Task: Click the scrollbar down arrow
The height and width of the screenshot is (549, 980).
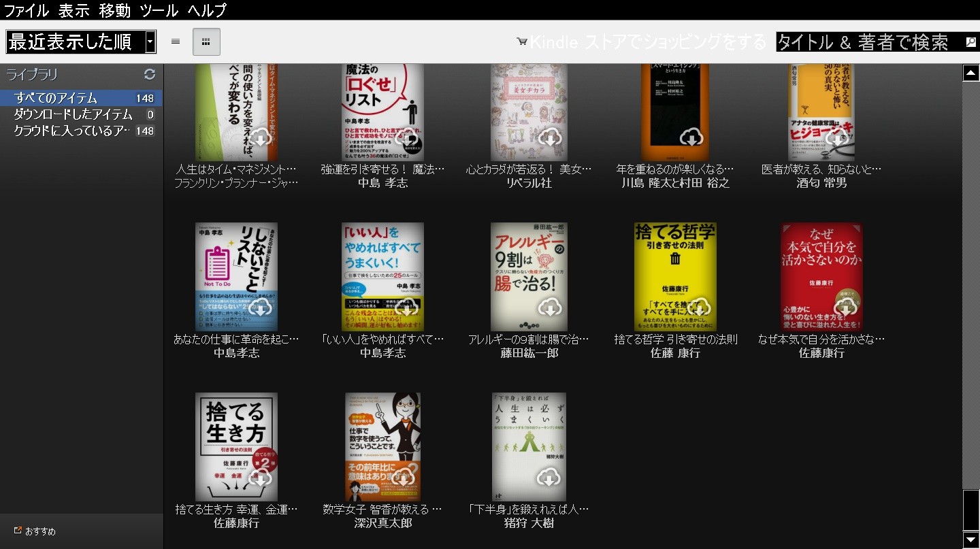Action: [x=971, y=540]
